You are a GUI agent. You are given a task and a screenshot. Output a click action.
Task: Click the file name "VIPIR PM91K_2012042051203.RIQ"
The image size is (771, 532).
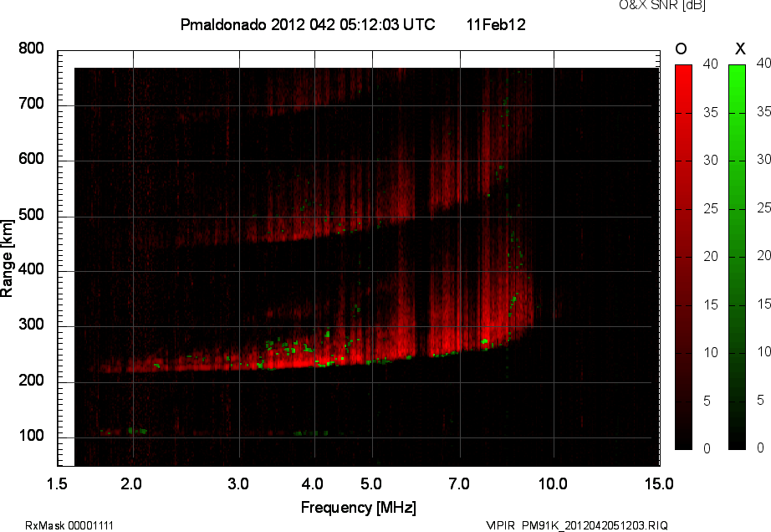click(577, 525)
